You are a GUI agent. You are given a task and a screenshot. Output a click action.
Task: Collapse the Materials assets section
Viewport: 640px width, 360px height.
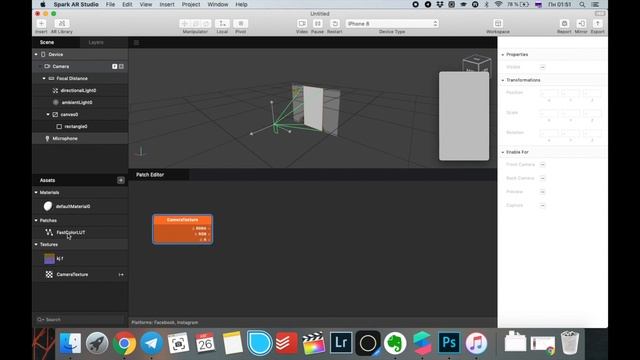click(x=36, y=192)
